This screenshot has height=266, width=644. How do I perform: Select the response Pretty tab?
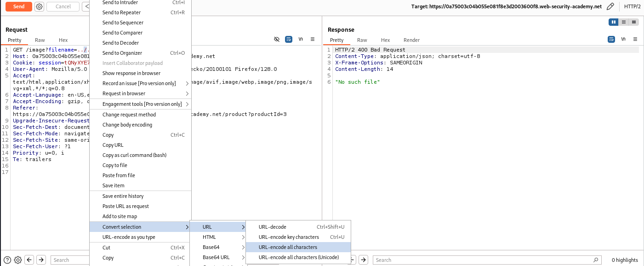(336, 40)
